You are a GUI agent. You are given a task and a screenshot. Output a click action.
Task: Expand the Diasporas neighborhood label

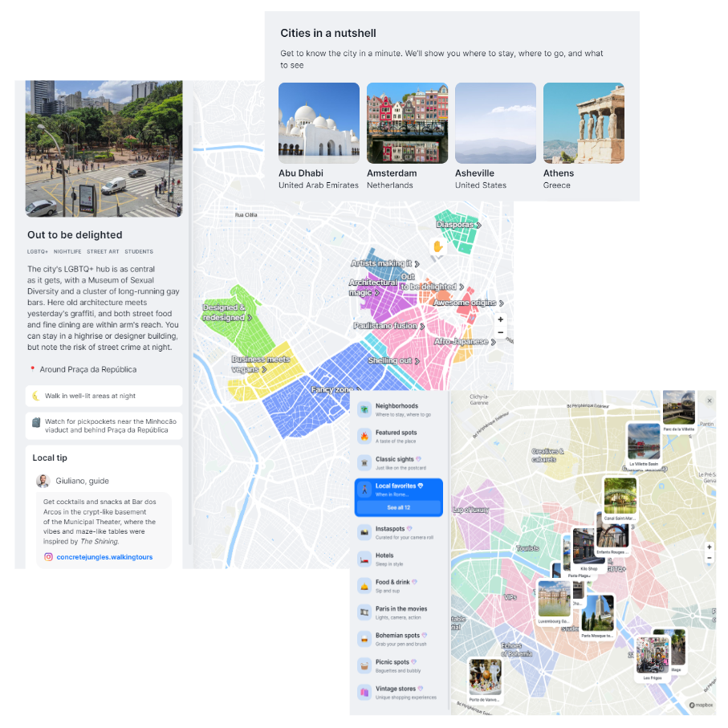pos(459,225)
